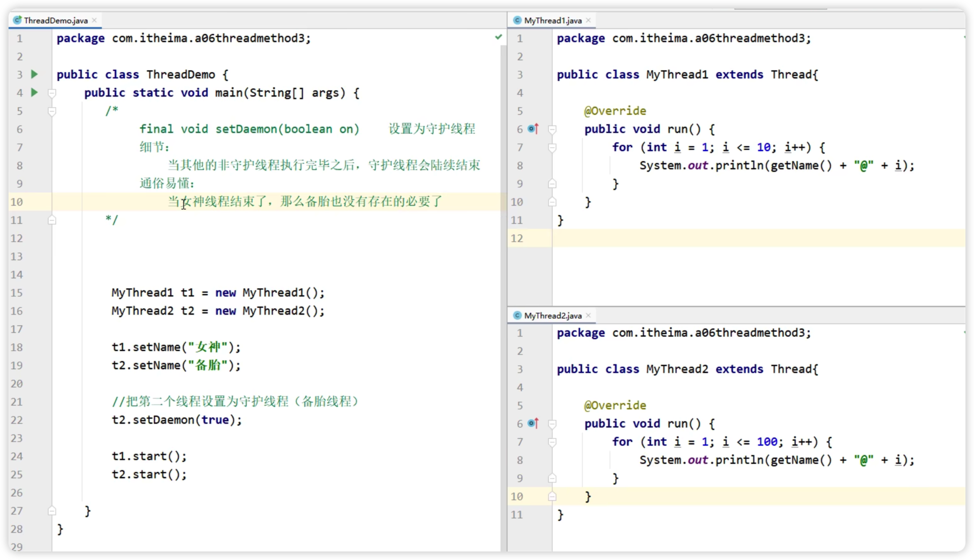Viewport: 974px width, 560px height.
Task: Click green checkmark inspection indicator in ThreadDemo
Action: pos(499,37)
